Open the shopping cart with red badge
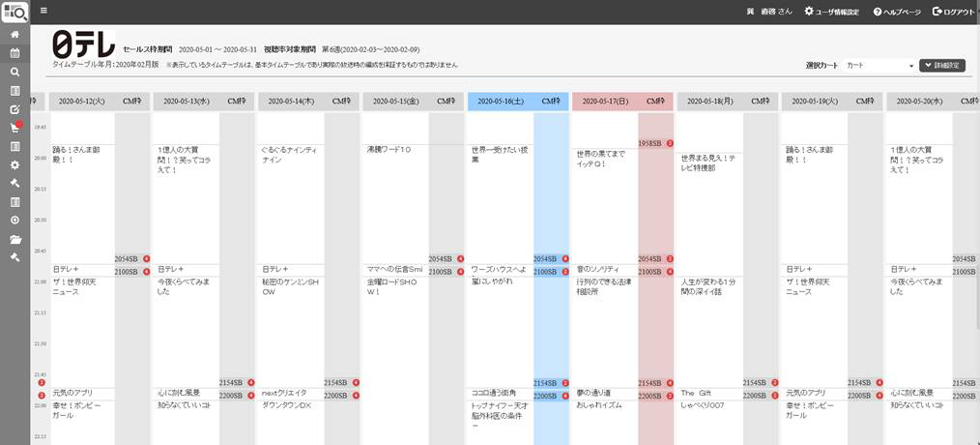This screenshot has width=980, height=445. coord(14,128)
